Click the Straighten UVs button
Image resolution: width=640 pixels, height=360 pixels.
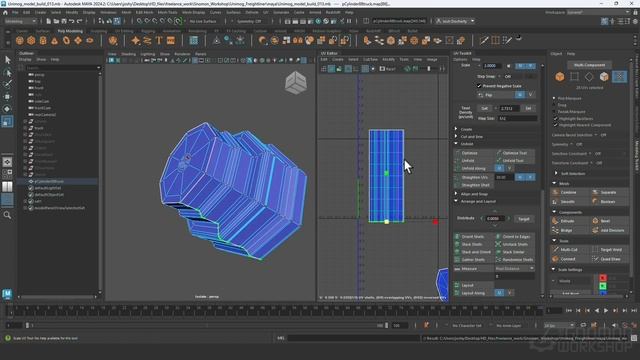pos(473,177)
